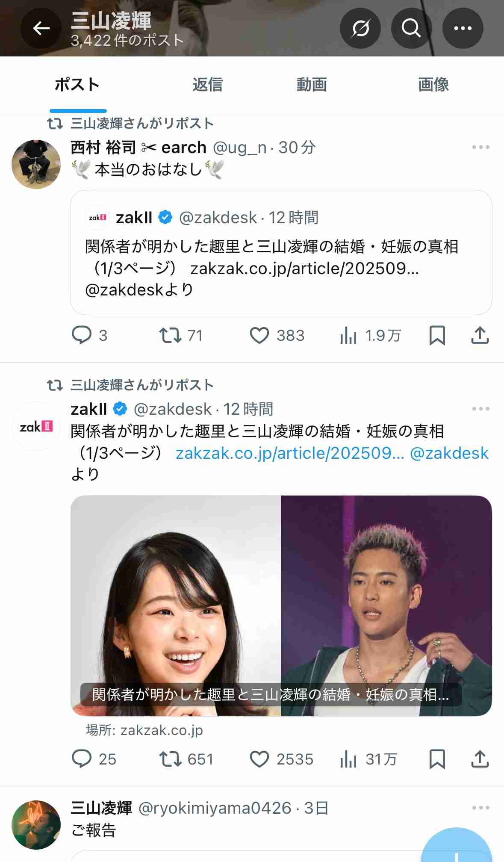This screenshot has width=504, height=862.
Task: Open the 画像 tab
Action: click(x=433, y=85)
